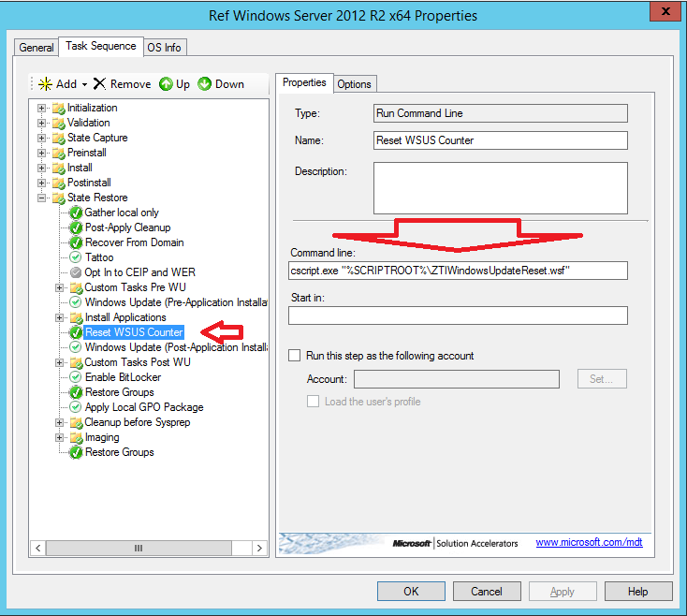Screen dimensions: 687x616
Task: Click the green Up arrow icon
Action: [x=166, y=84]
